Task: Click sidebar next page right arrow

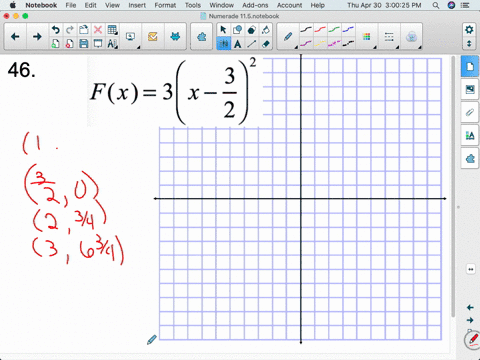Action: click(x=470, y=320)
